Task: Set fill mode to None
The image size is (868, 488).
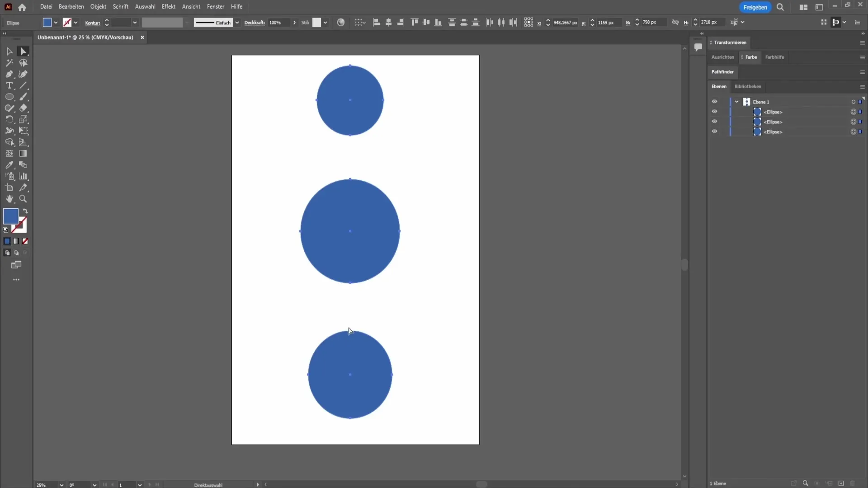Action: 25,241
